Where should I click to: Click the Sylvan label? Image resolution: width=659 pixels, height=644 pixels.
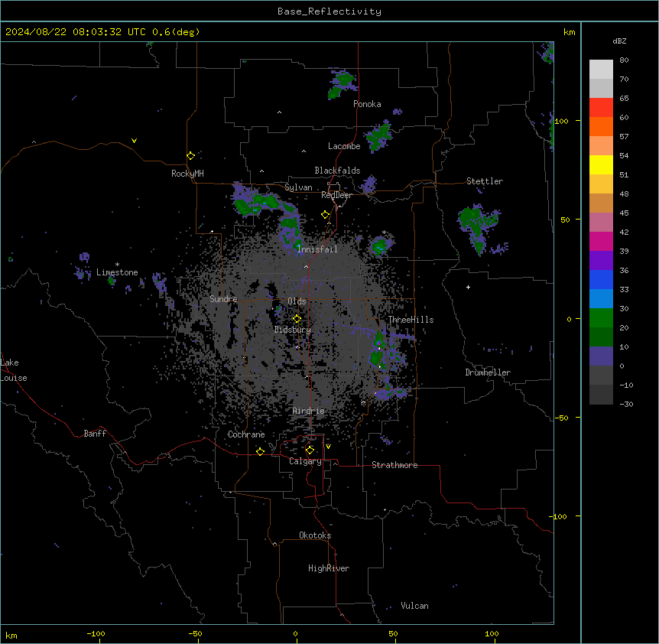pyautogui.click(x=298, y=187)
